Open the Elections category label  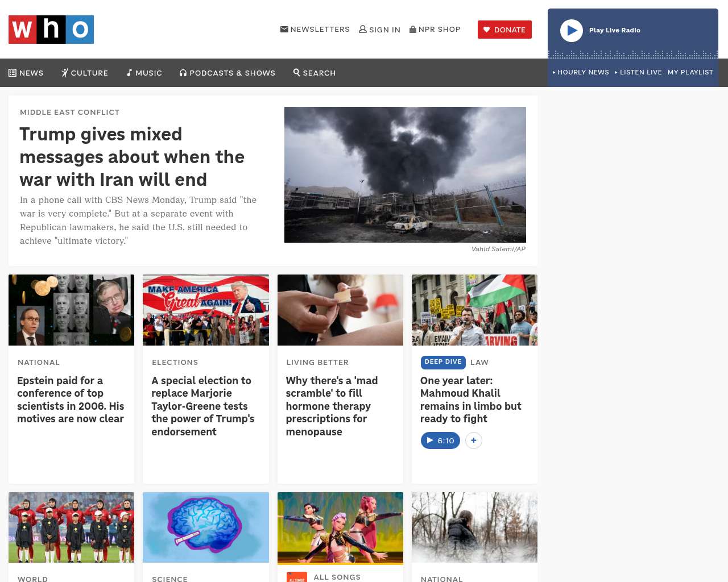point(175,363)
